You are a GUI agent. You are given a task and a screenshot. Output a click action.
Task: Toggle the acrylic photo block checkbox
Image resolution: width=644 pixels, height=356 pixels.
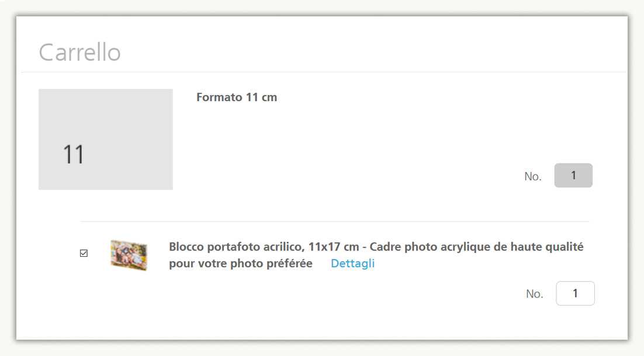pyautogui.click(x=84, y=253)
